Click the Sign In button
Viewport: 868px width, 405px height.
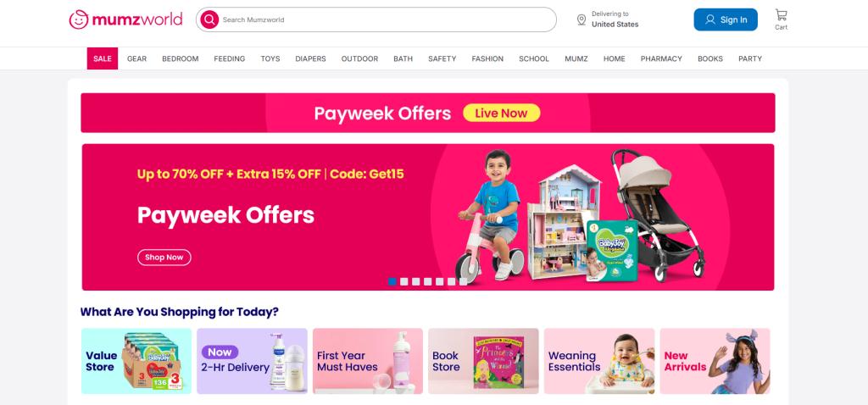pyautogui.click(x=726, y=20)
